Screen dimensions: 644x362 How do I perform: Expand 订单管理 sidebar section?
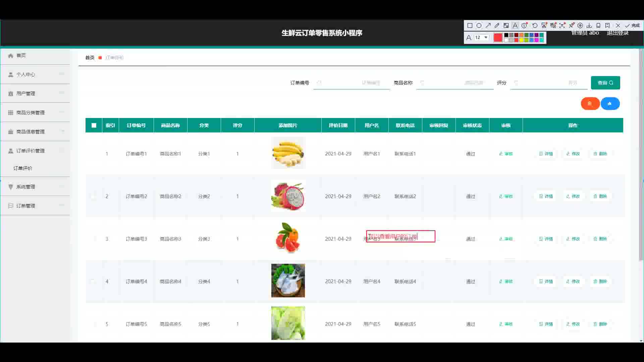pos(35,206)
